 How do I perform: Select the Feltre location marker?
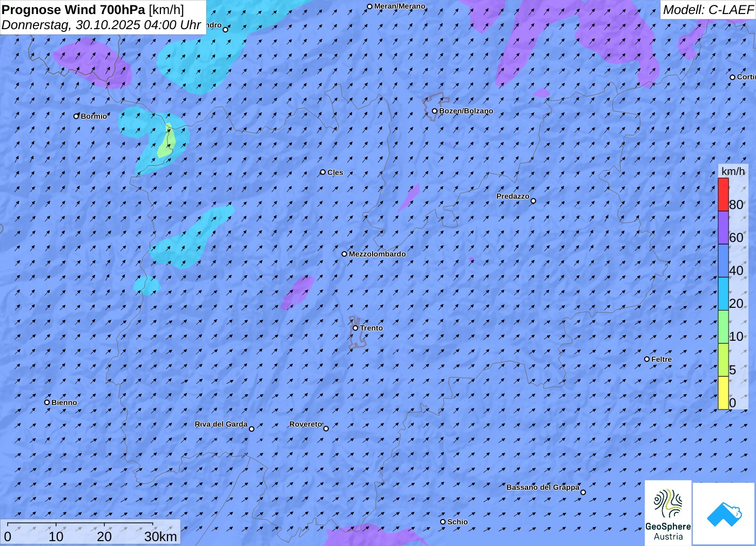[x=647, y=359]
